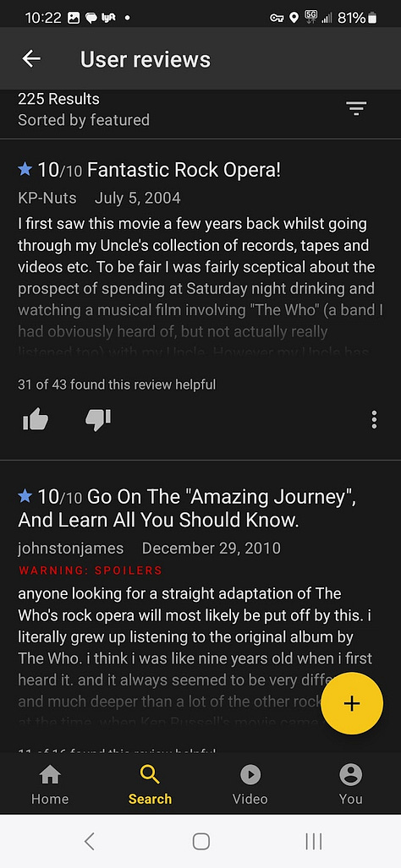Tap the back arrow in header
This screenshot has width=401, height=868.
tap(31, 58)
